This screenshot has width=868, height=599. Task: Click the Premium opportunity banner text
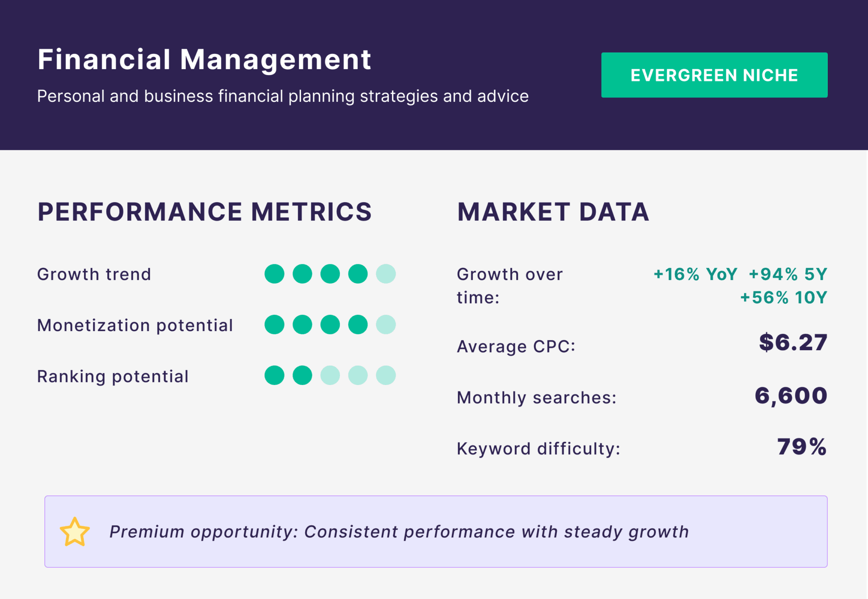(399, 532)
